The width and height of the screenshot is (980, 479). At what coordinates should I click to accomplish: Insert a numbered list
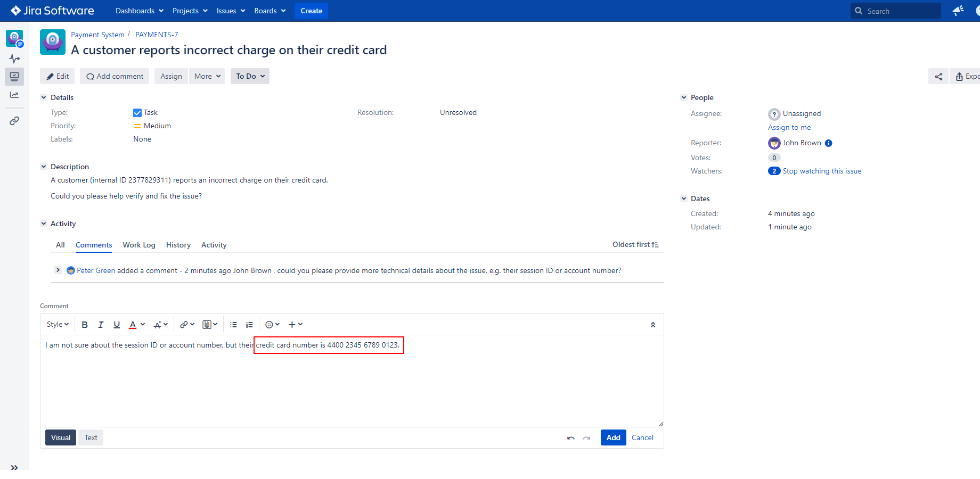pos(249,325)
